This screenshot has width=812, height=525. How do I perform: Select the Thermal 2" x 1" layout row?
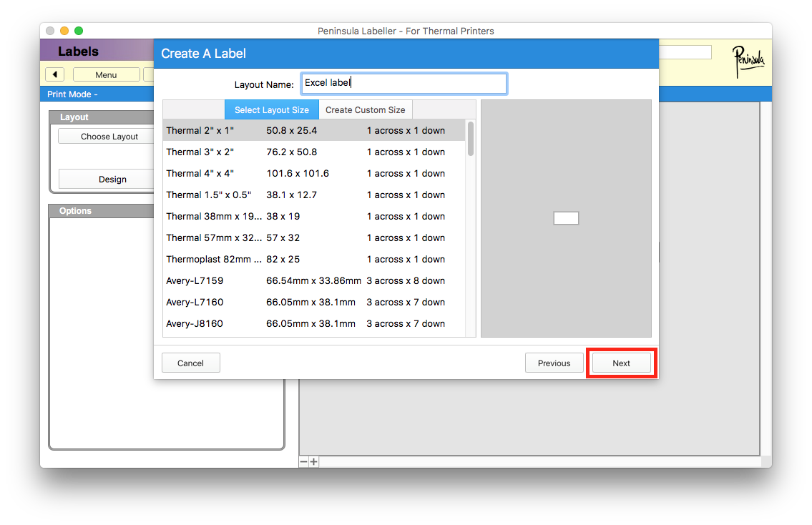tap(314, 130)
